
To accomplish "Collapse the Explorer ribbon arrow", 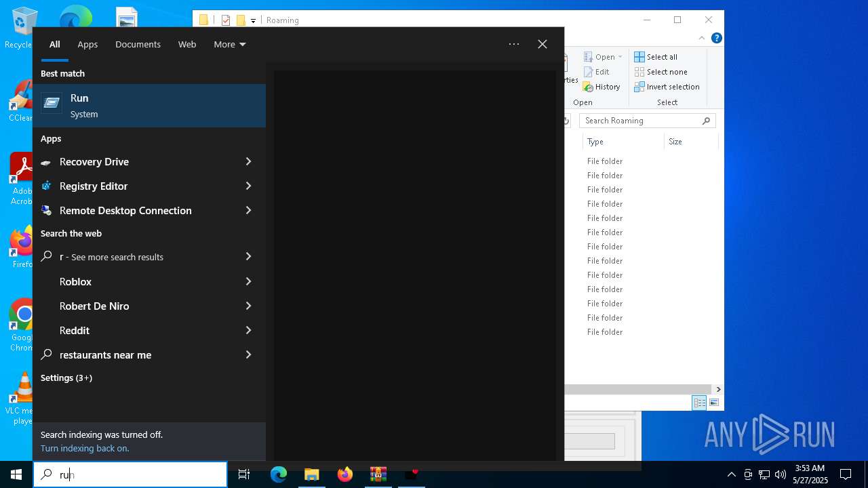I will coord(703,38).
